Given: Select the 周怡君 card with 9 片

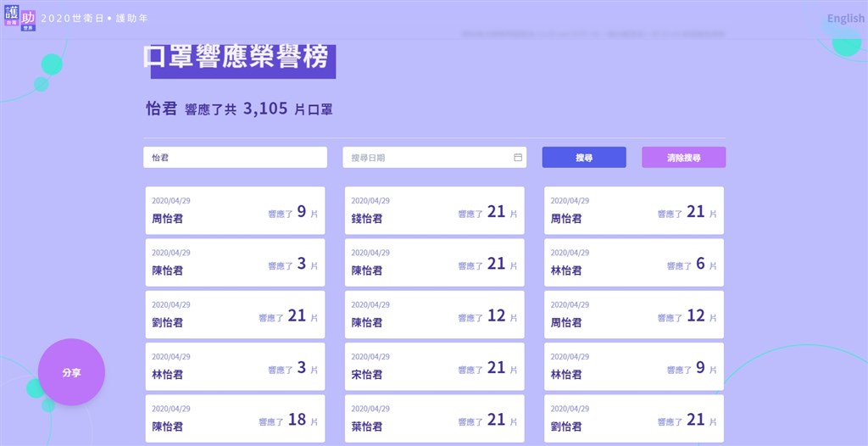Looking at the screenshot, I should (236, 210).
